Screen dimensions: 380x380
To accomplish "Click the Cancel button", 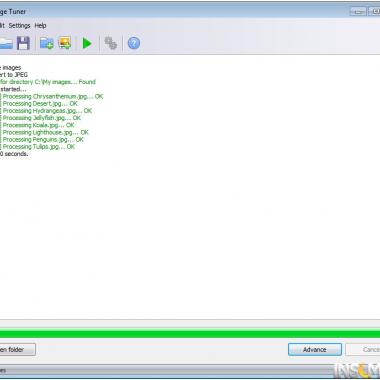I will [363, 350].
